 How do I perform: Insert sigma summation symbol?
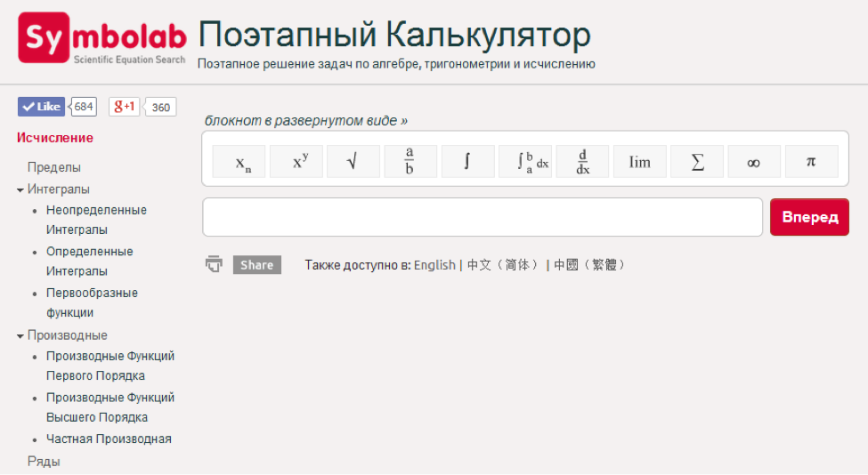tap(697, 162)
